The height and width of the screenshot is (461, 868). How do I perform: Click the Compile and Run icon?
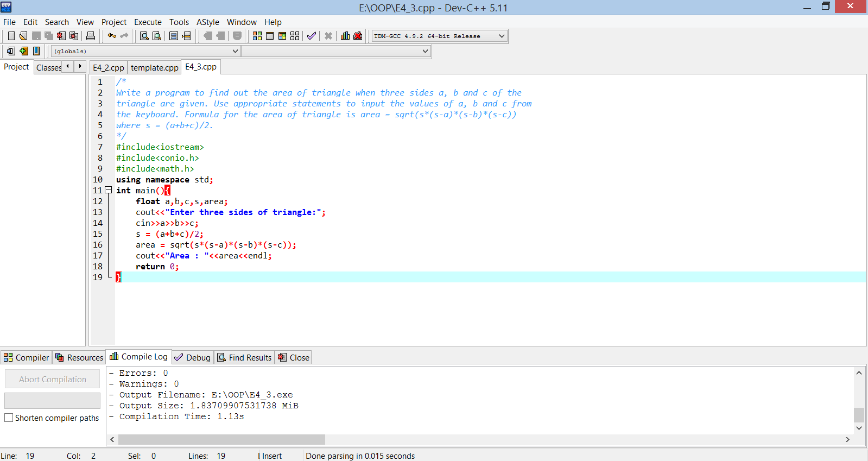click(x=282, y=36)
